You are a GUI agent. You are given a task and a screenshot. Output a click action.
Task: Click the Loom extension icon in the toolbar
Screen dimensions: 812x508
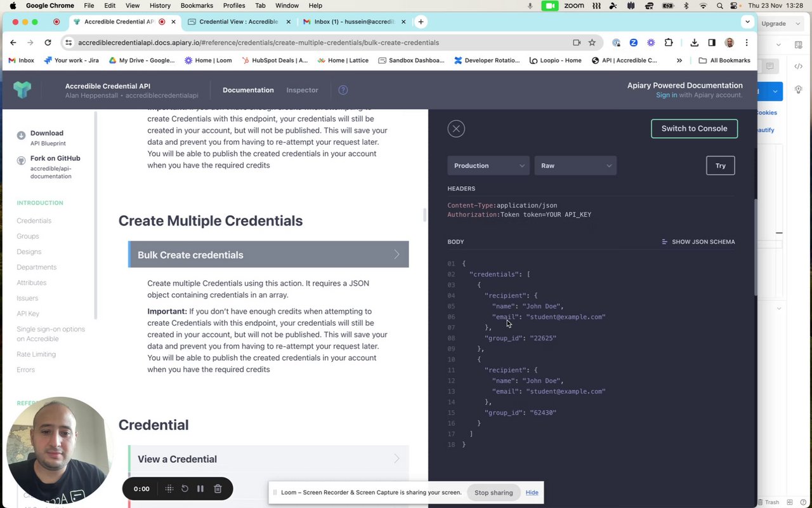pos(651,43)
